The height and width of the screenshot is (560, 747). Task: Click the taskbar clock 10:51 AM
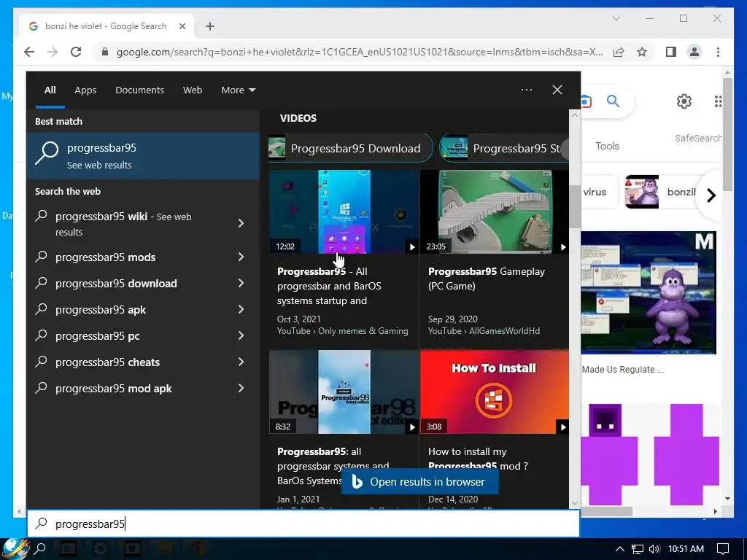click(686, 549)
